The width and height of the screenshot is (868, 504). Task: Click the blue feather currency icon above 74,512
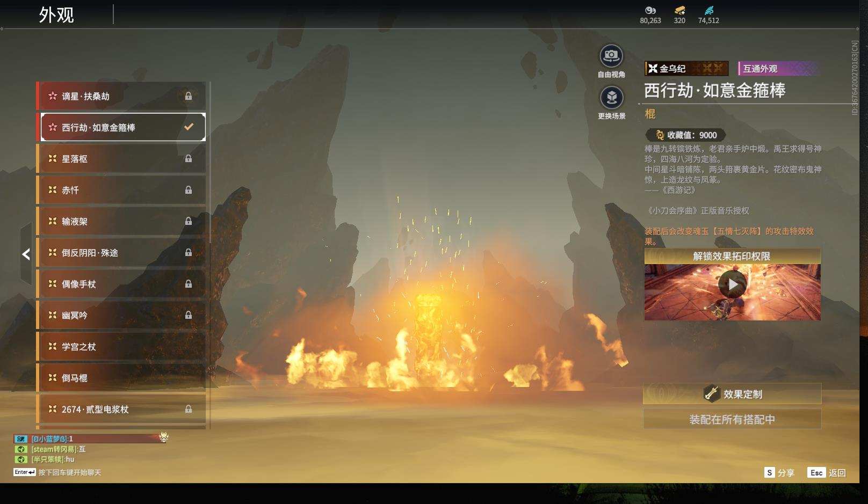tap(708, 10)
